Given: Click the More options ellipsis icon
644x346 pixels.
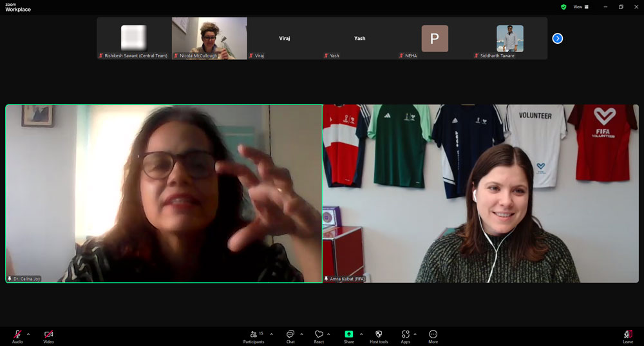Looking at the screenshot, I should (x=433, y=334).
